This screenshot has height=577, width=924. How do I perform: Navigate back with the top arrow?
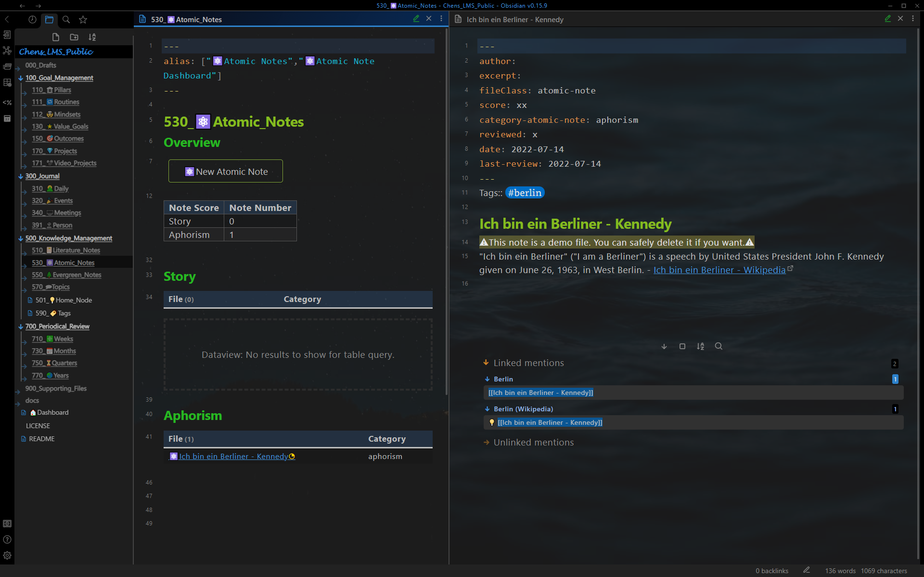tap(22, 6)
